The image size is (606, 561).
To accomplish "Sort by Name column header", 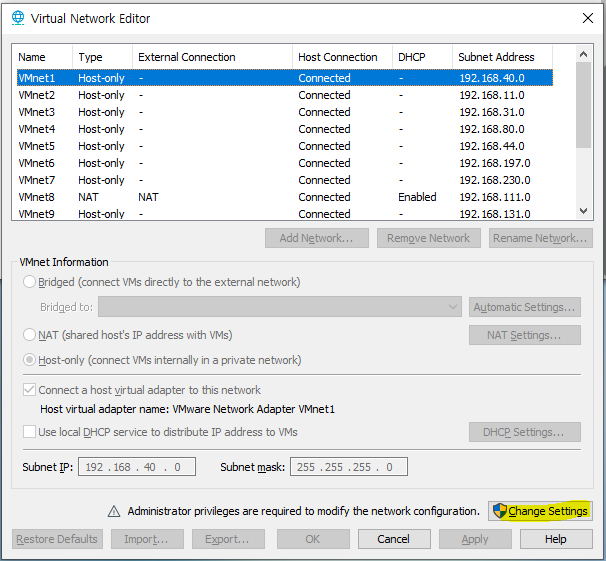I will [x=42, y=57].
